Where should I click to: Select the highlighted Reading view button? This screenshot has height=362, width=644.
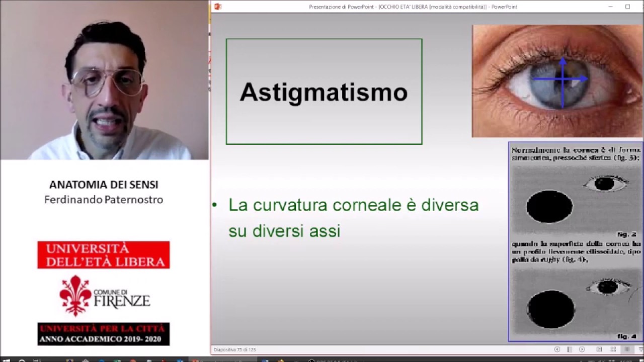[x=627, y=349]
